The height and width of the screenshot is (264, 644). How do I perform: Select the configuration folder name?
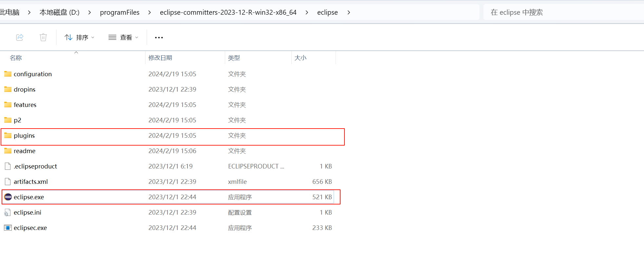33,74
